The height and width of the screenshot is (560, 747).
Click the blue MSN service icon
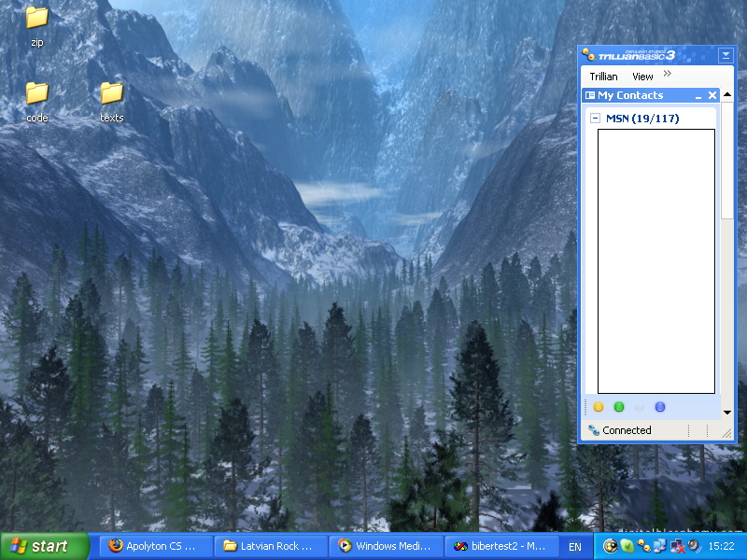click(660, 407)
